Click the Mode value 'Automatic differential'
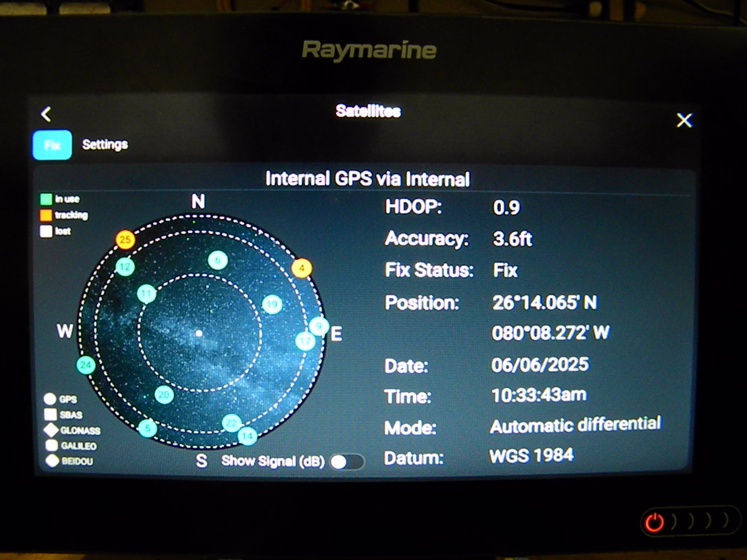The image size is (747, 560). click(575, 425)
